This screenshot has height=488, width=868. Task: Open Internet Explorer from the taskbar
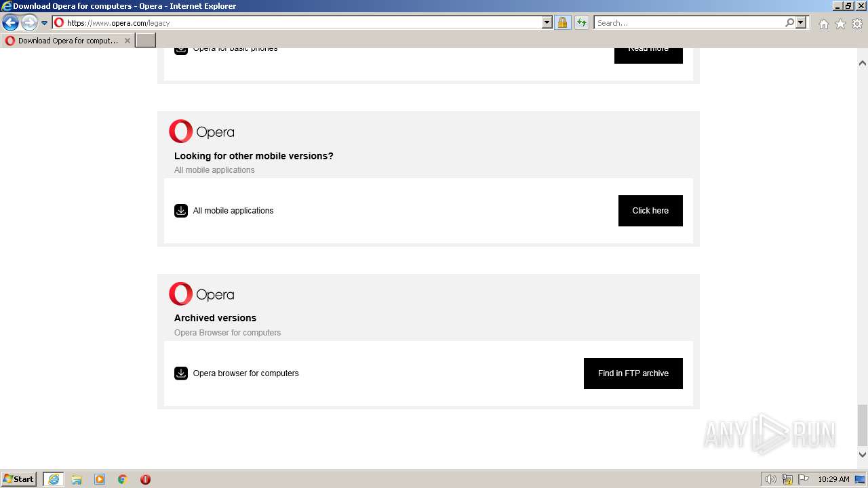pyautogui.click(x=54, y=479)
